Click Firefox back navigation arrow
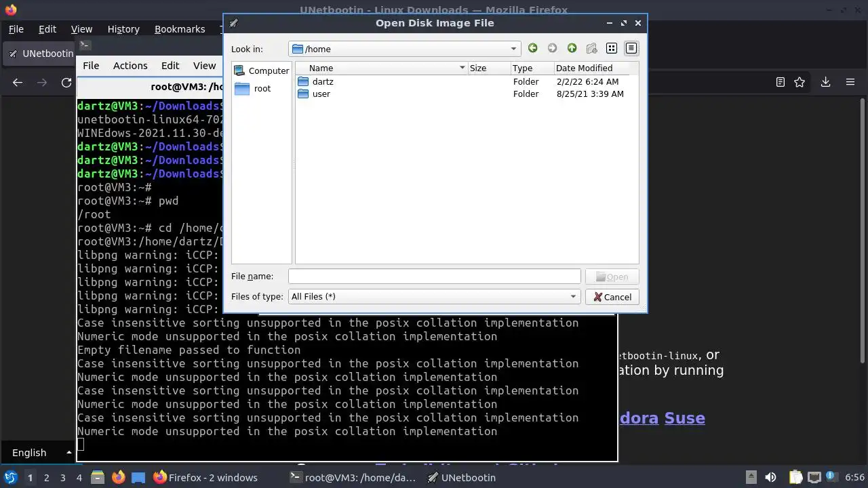868x488 pixels. [x=18, y=82]
